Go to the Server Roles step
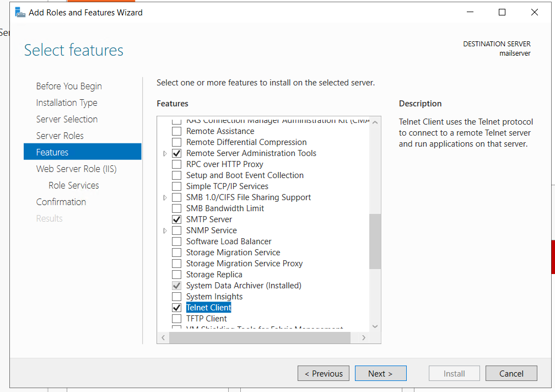The image size is (555, 392). 60,136
